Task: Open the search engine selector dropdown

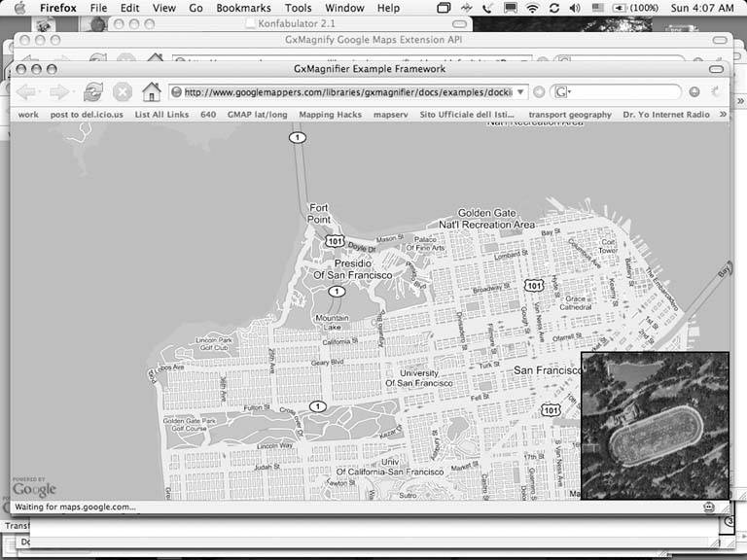Action: [x=561, y=92]
